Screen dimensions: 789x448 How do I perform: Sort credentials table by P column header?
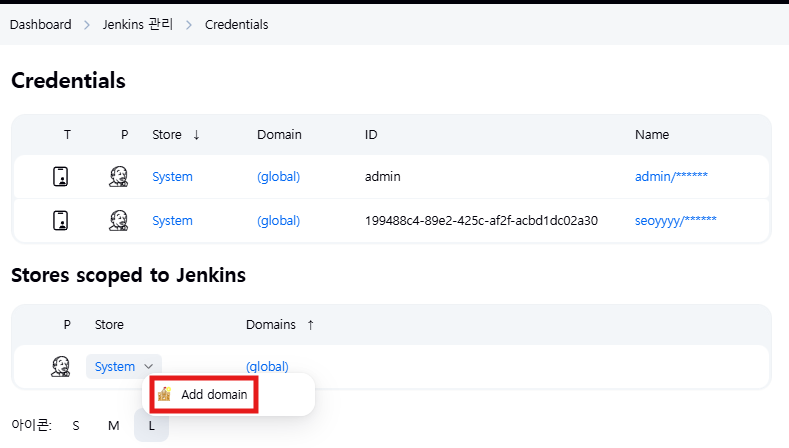pos(124,134)
